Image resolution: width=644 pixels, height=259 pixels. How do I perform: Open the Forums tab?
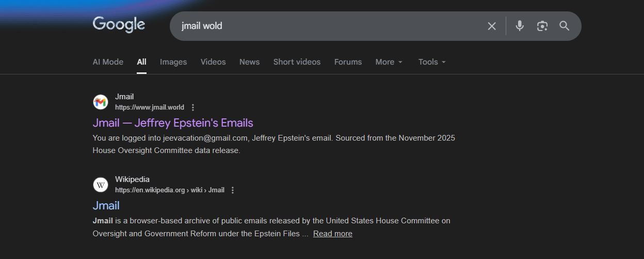coord(348,62)
